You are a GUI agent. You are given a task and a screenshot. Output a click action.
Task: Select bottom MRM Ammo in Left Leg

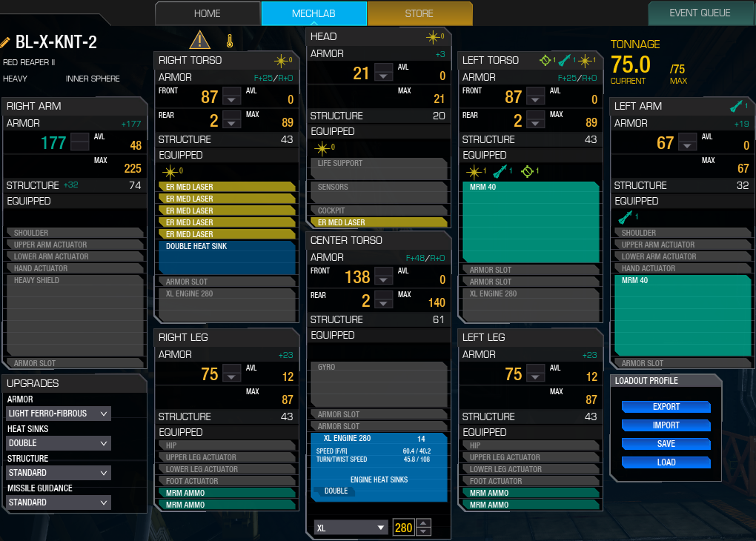click(x=531, y=505)
